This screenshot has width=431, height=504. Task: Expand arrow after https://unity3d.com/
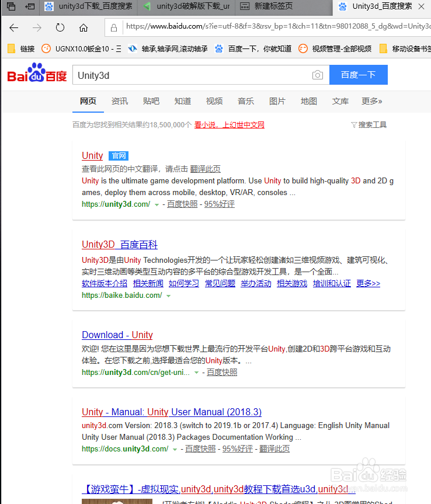[157, 205]
